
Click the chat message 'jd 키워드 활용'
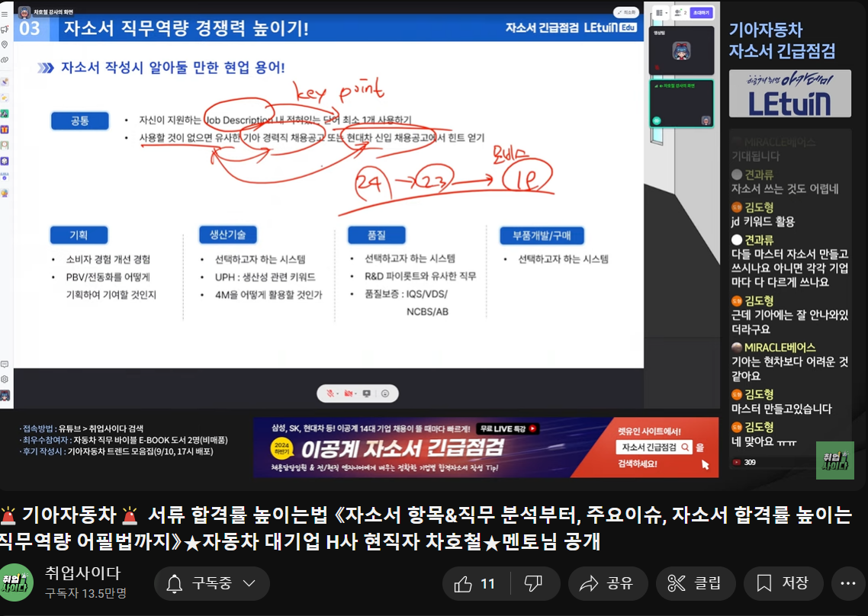tap(763, 221)
